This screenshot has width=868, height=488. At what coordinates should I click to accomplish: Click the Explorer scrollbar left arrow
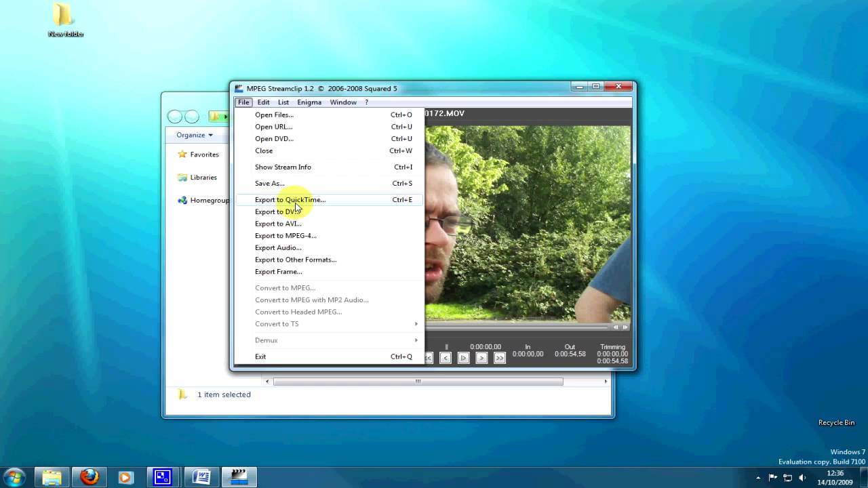pyautogui.click(x=267, y=382)
